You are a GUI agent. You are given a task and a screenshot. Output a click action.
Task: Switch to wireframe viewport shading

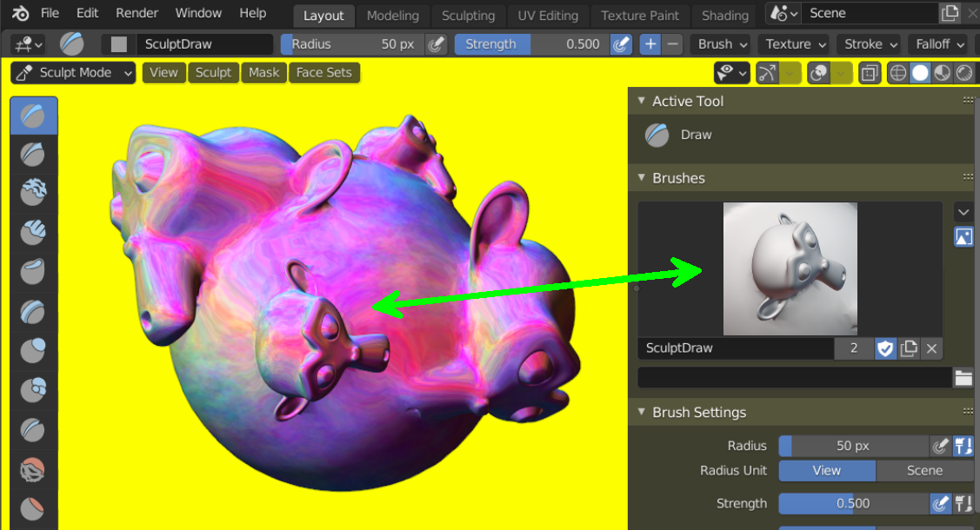click(x=898, y=73)
